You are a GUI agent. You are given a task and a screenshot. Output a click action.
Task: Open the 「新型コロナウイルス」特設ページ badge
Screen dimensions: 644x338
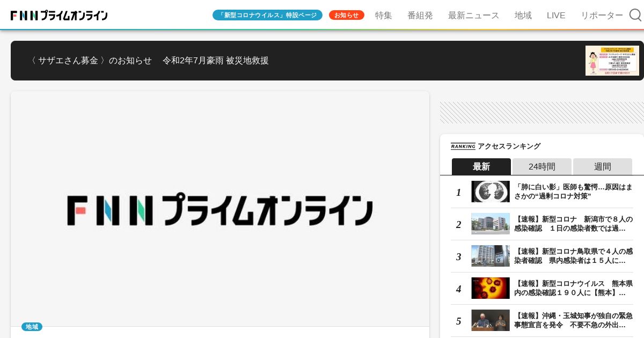(x=267, y=15)
